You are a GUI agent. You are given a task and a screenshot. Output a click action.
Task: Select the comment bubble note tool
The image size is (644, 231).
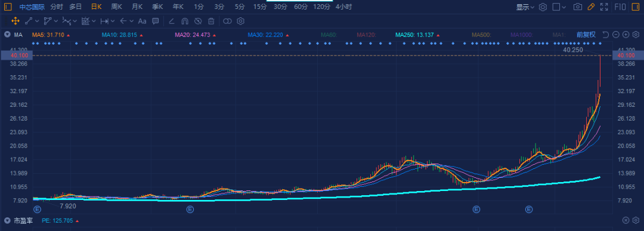point(155,21)
